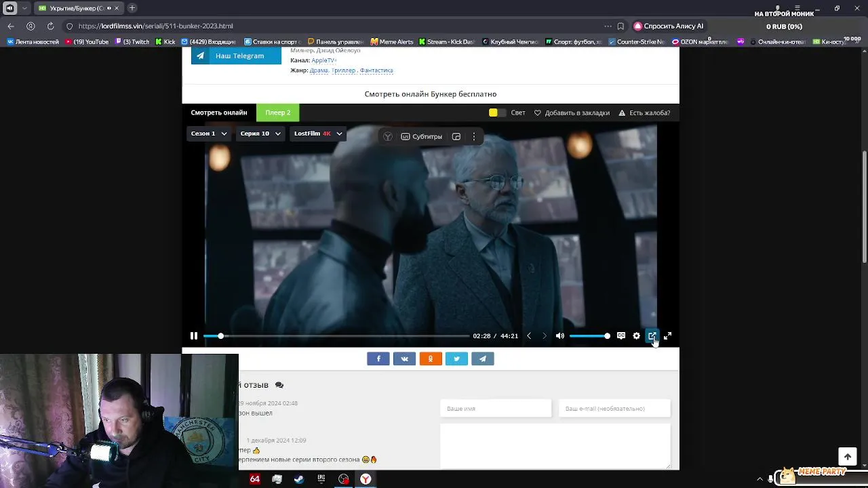Open the OZON маркетплейс bookmark
Screen dimensions: 868x488
click(x=700, y=41)
